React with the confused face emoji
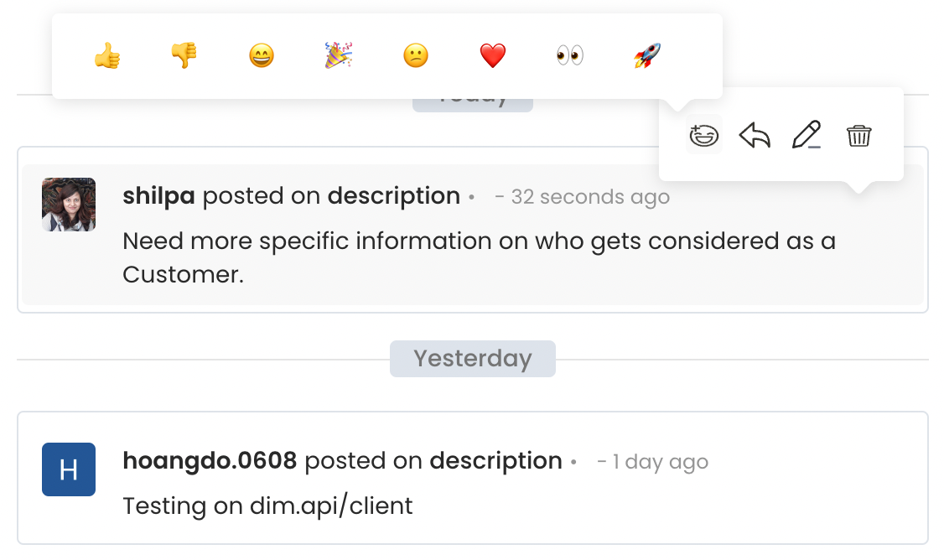The height and width of the screenshot is (560, 944). pos(416,55)
